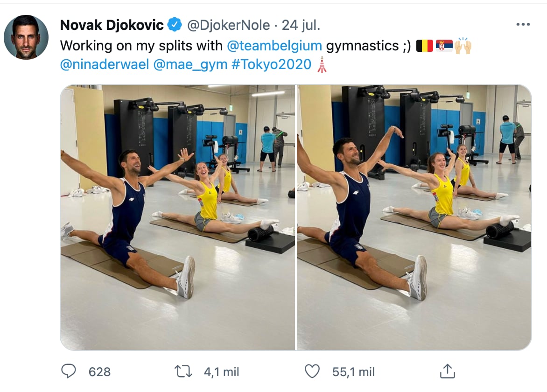Click the Tokyo tower emoji icon
Image resolution: width=547 pixels, height=392 pixels.
coord(322,64)
